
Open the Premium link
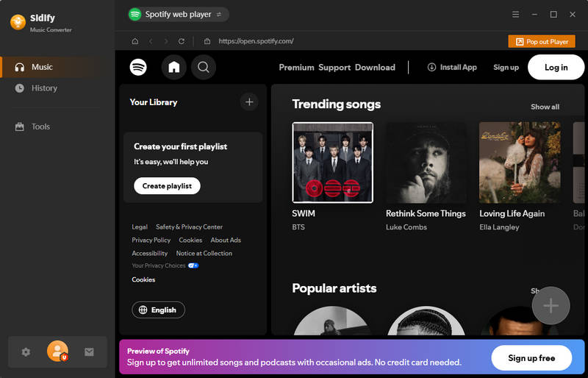tap(296, 68)
